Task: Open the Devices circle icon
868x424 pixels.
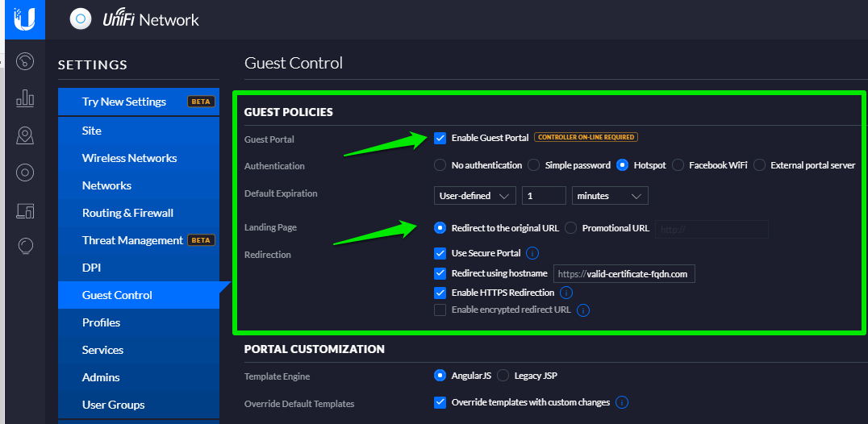Action: (25, 173)
